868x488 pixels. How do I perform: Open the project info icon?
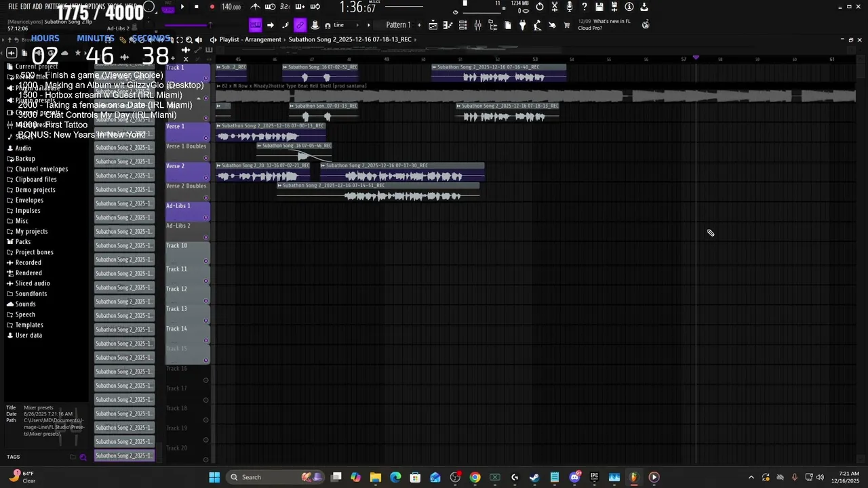629,7
